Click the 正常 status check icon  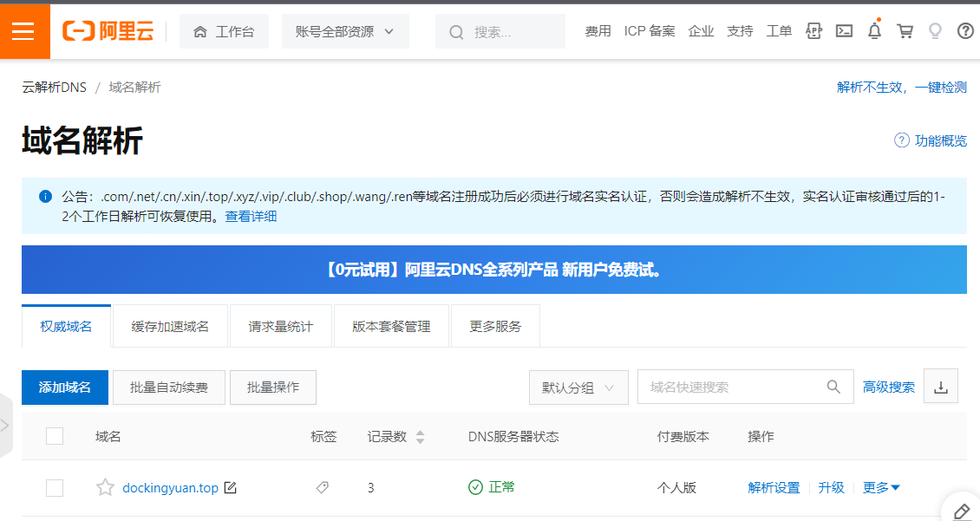pos(475,487)
